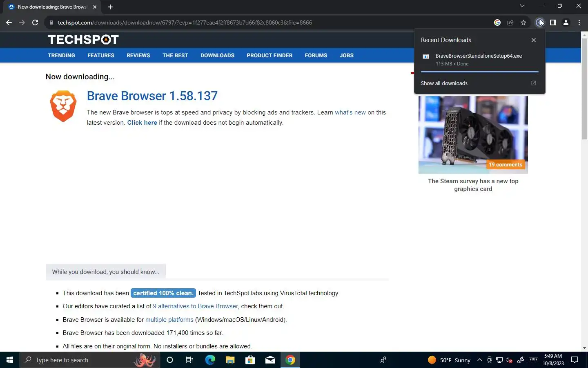This screenshot has height=368, width=588.
Task: Share this page icon in address bar
Action: click(x=510, y=22)
